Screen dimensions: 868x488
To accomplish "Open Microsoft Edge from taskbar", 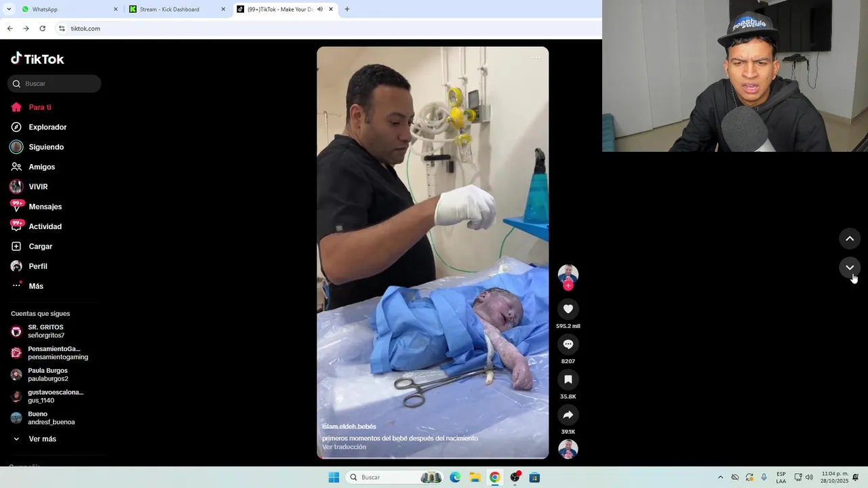I will click(x=455, y=477).
